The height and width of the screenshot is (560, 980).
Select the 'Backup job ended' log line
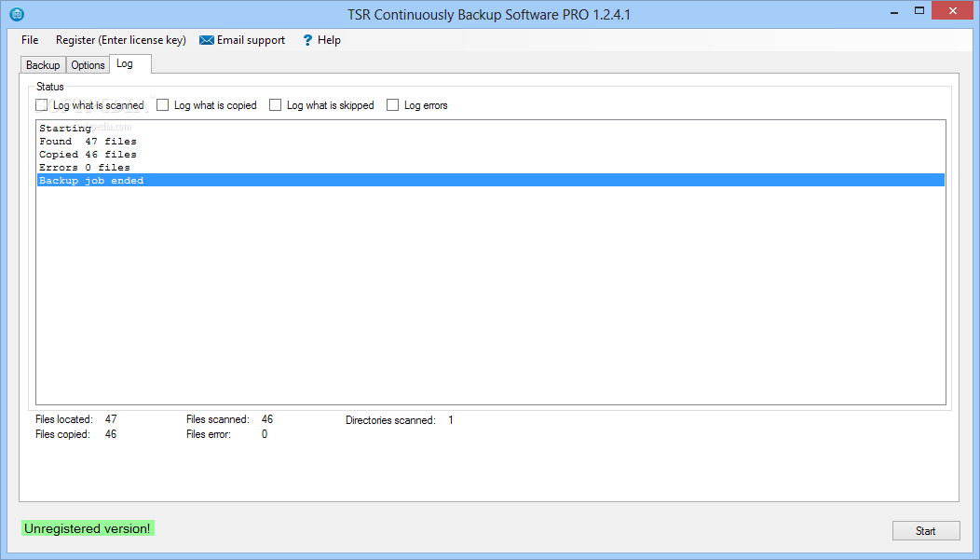[x=491, y=180]
